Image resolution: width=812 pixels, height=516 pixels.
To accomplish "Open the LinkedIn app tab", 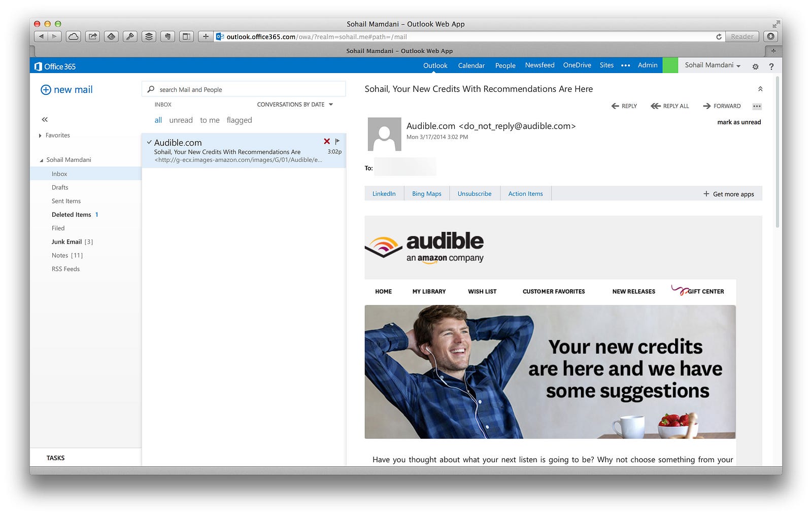I will 384,194.
